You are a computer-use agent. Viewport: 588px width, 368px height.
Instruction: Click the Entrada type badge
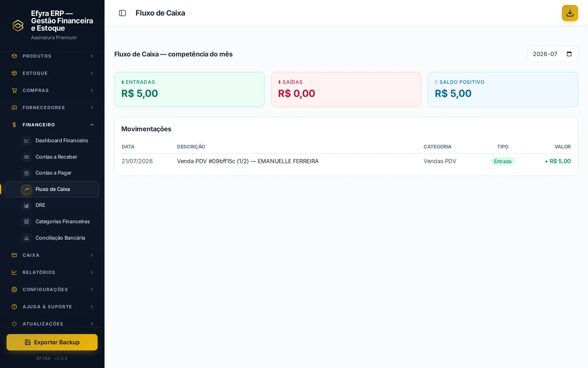coord(502,161)
